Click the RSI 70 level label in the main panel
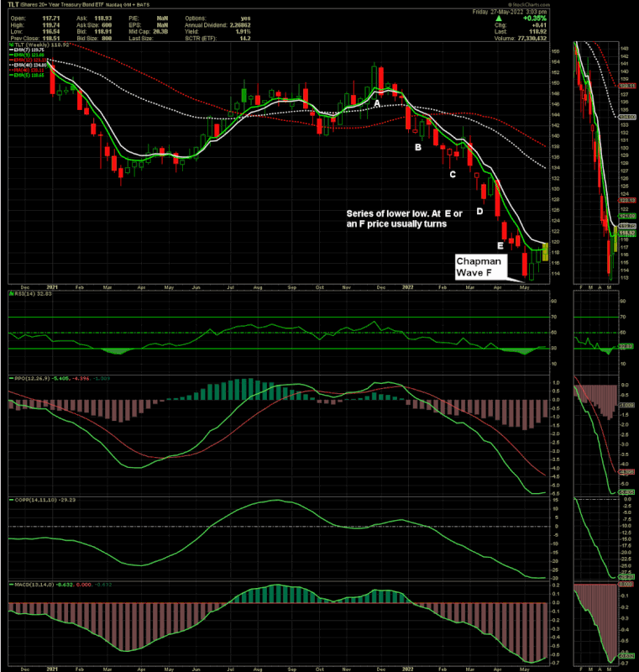Image resolution: width=639 pixels, height=672 pixels. point(553,318)
